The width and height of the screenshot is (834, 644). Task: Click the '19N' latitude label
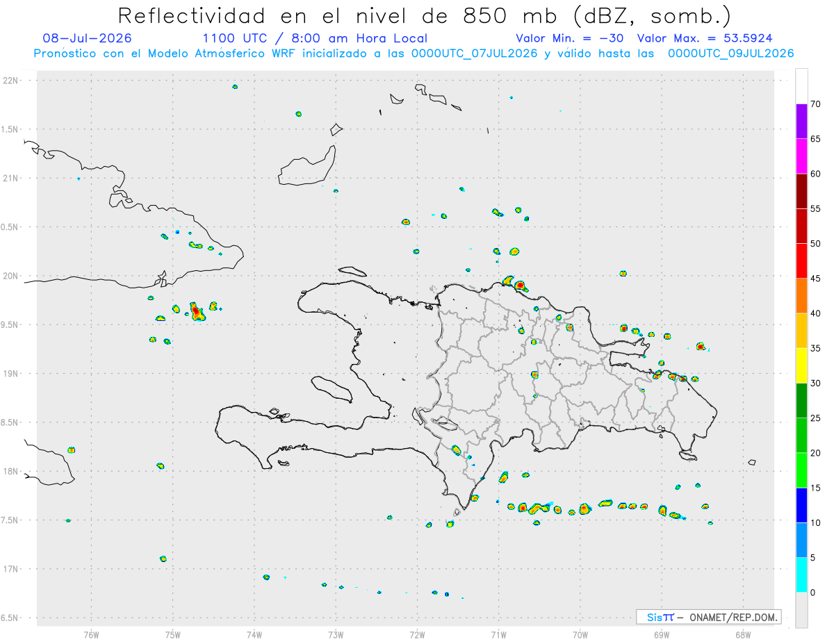pyautogui.click(x=11, y=374)
